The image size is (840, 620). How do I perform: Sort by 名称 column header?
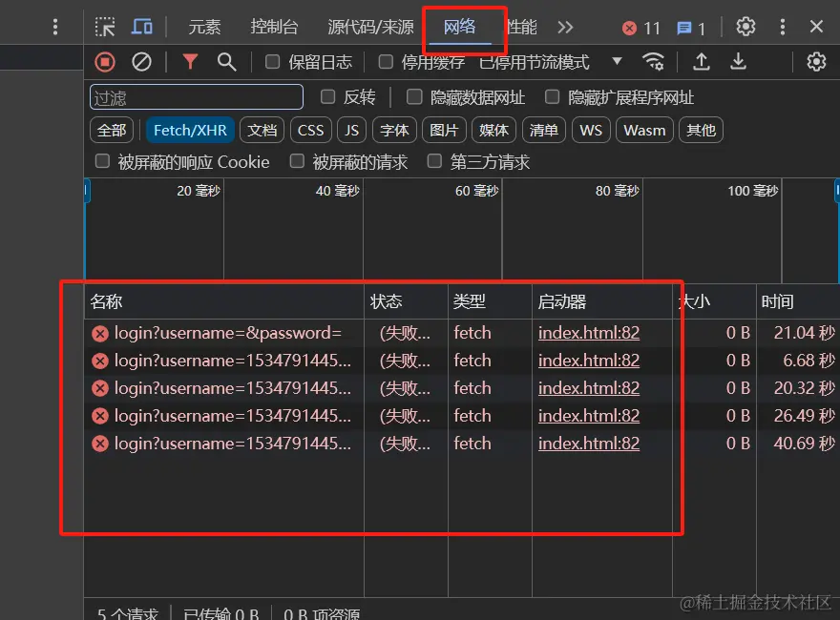pyautogui.click(x=224, y=301)
